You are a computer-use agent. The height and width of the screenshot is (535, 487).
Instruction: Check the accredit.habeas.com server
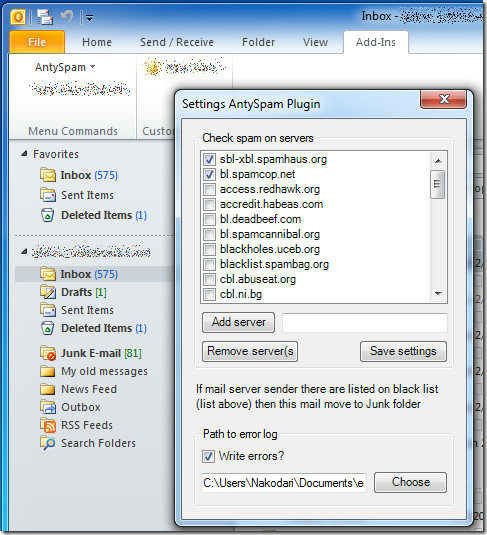[209, 204]
